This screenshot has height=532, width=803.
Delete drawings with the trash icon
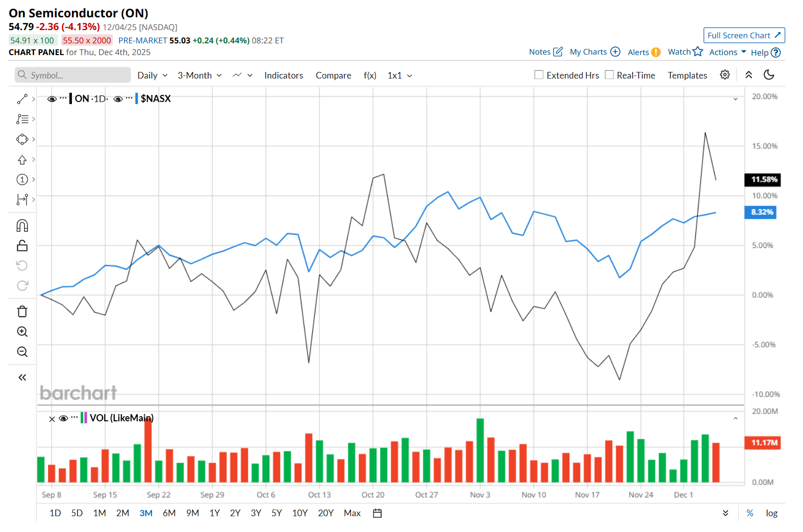point(22,312)
